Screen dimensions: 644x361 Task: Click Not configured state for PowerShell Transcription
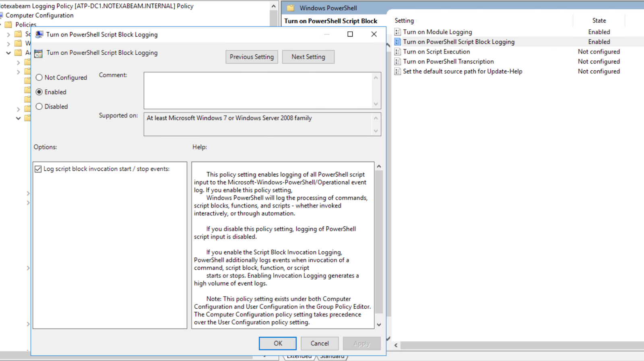599,62
